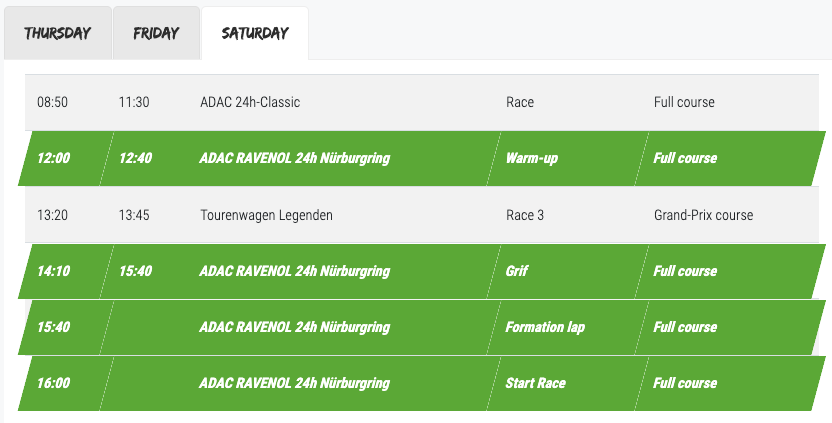832x423 pixels.
Task: Click the Race 3 session label
Action: point(525,215)
